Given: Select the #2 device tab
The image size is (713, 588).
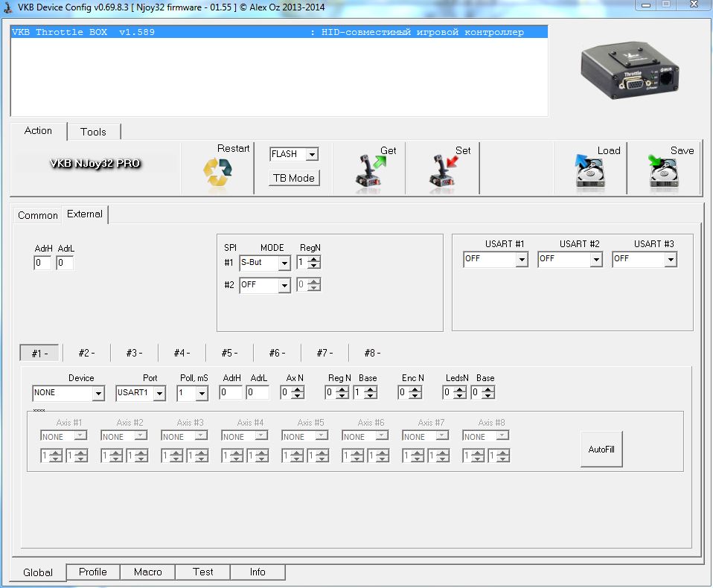Looking at the screenshot, I should (86, 353).
